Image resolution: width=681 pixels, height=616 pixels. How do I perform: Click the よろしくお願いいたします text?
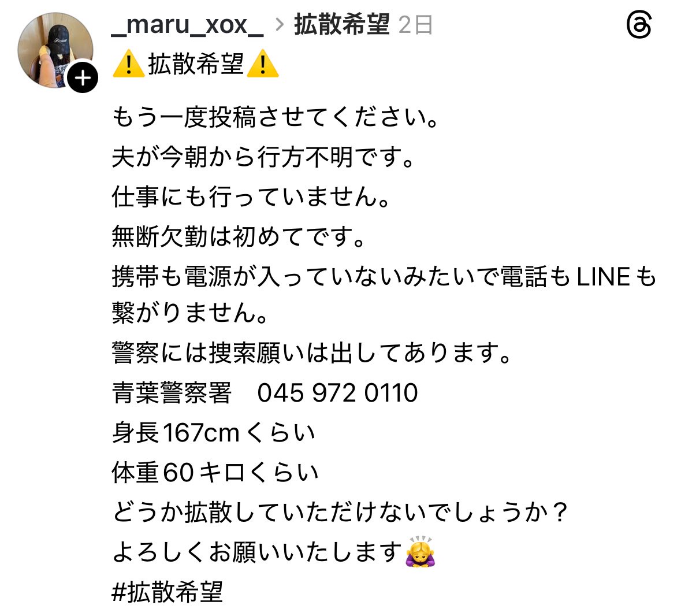(257, 552)
